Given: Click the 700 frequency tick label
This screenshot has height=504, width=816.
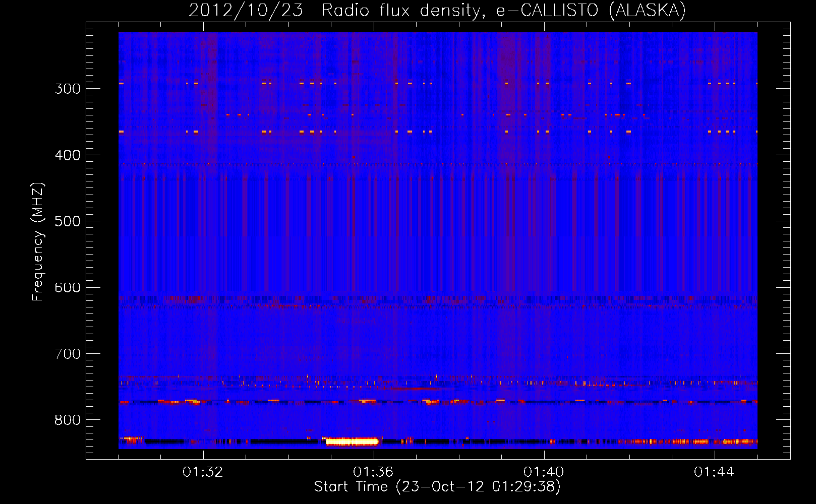Looking at the screenshot, I should pyautogui.click(x=68, y=354).
